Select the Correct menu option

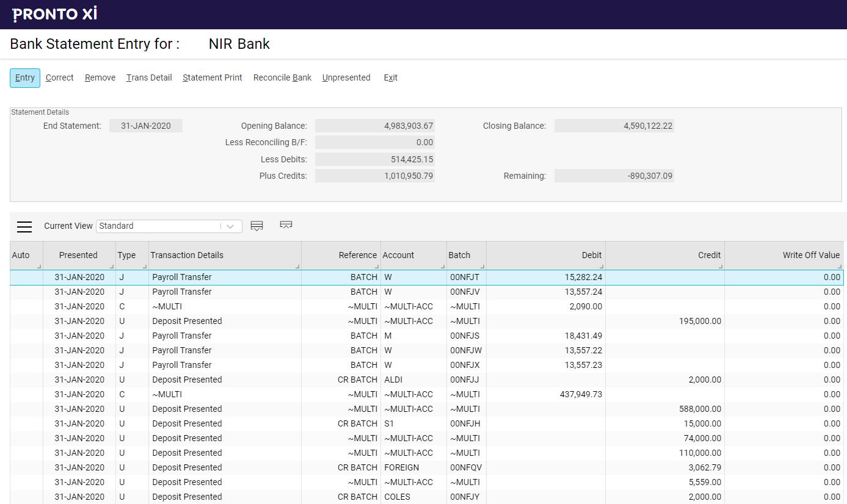(x=59, y=77)
